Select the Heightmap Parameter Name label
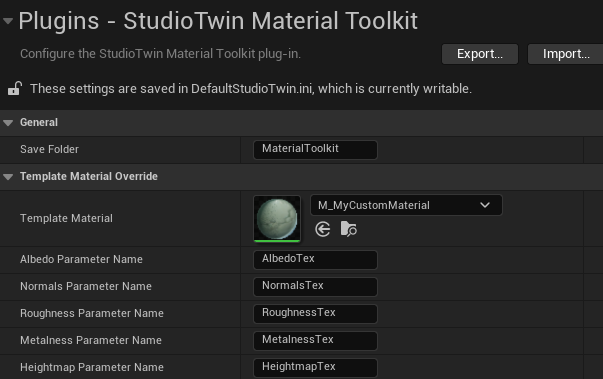Image resolution: width=603 pixels, height=379 pixels. coord(92,367)
